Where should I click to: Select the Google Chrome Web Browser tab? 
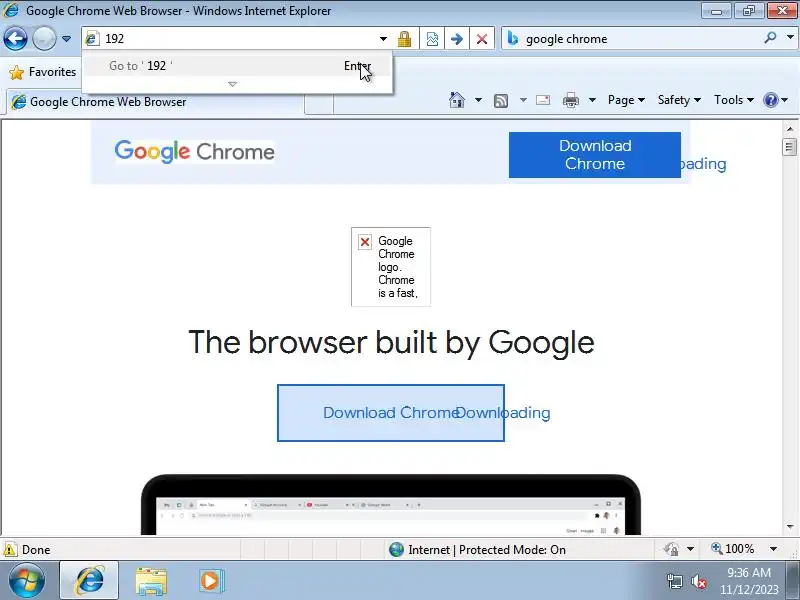[156, 102]
